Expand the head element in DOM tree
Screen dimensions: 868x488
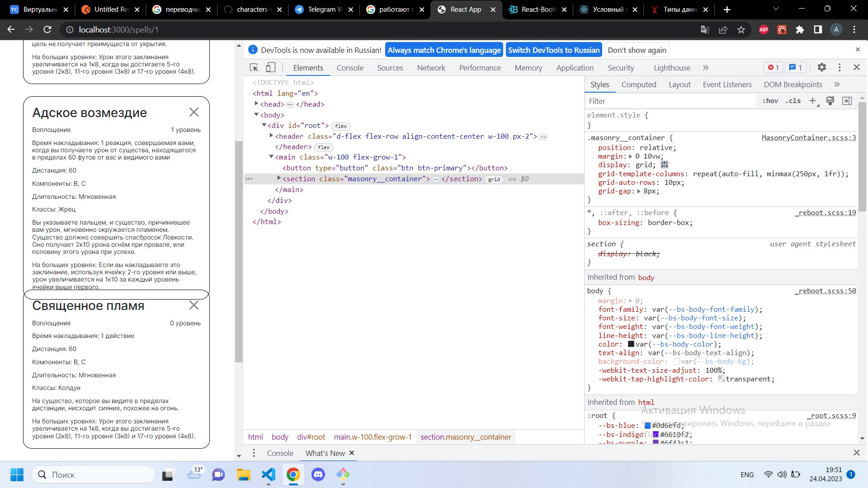[256, 104]
